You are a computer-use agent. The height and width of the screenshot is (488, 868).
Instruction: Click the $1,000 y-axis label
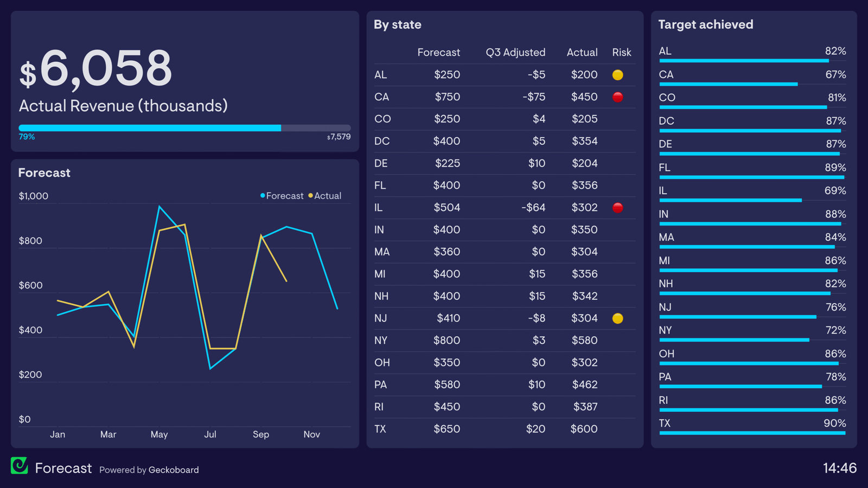coord(34,196)
